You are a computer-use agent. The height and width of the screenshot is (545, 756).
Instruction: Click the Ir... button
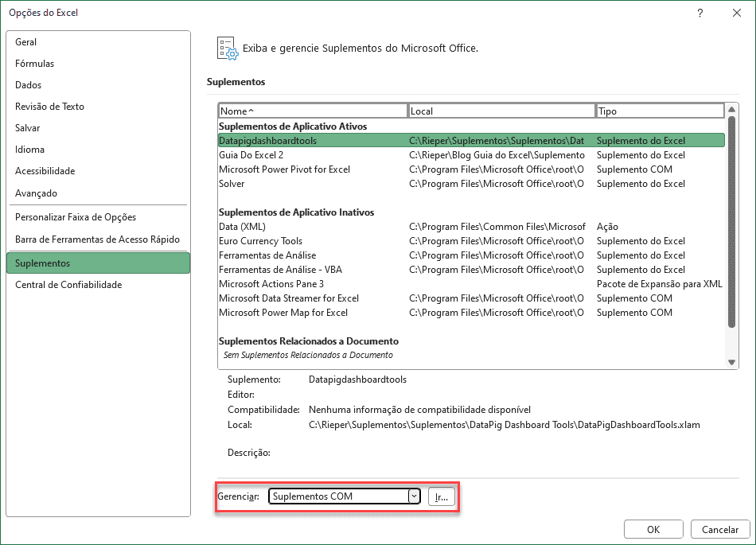(441, 496)
